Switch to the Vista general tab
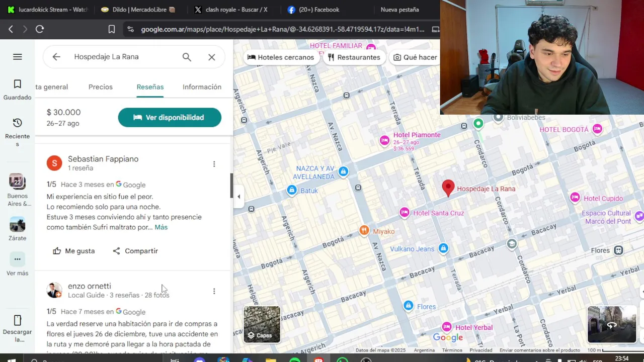644x362 pixels. point(52,87)
